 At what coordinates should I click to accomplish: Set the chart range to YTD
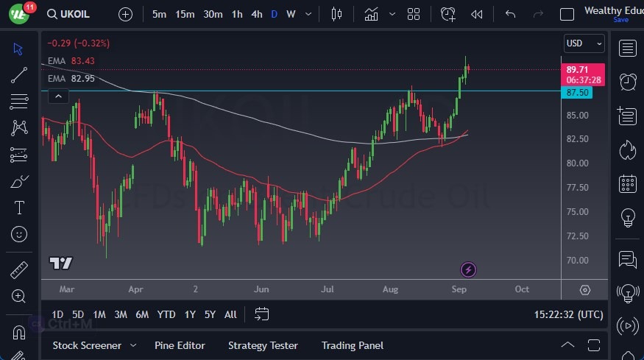coord(166,314)
